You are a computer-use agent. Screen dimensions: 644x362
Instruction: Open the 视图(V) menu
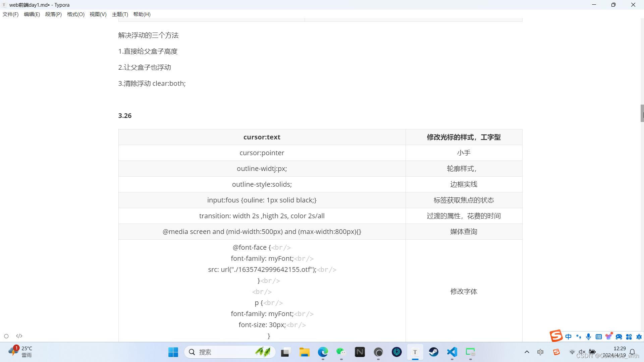(x=98, y=14)
